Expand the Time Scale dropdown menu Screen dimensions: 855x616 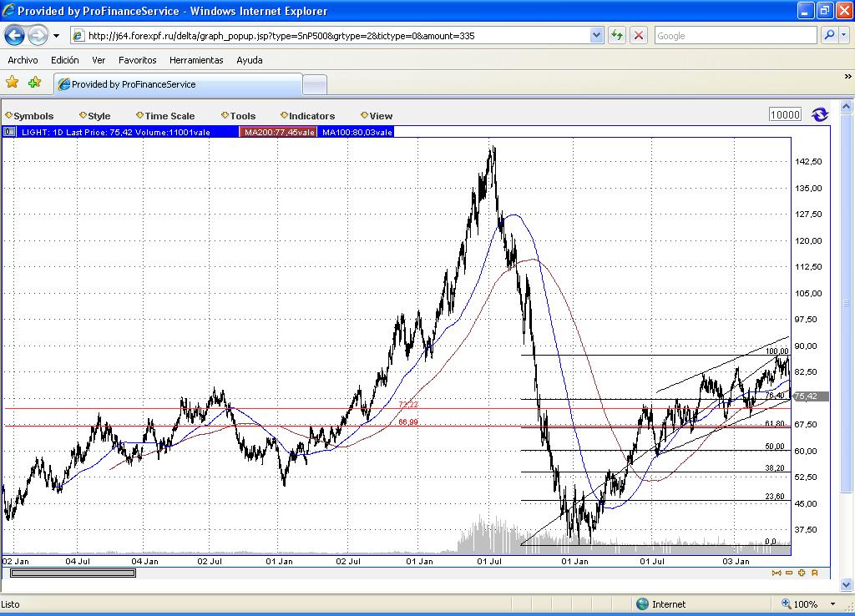pos(165,115)
